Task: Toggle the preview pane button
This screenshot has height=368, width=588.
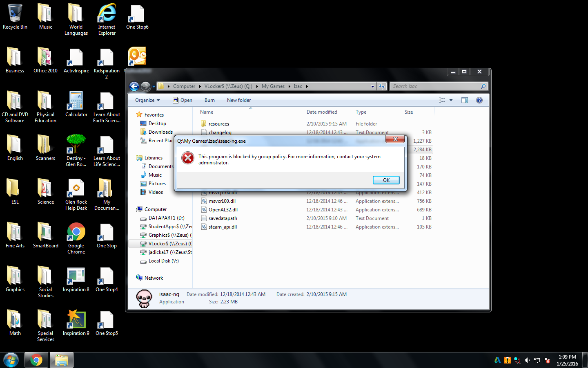Action: click(x=465, y=100)
